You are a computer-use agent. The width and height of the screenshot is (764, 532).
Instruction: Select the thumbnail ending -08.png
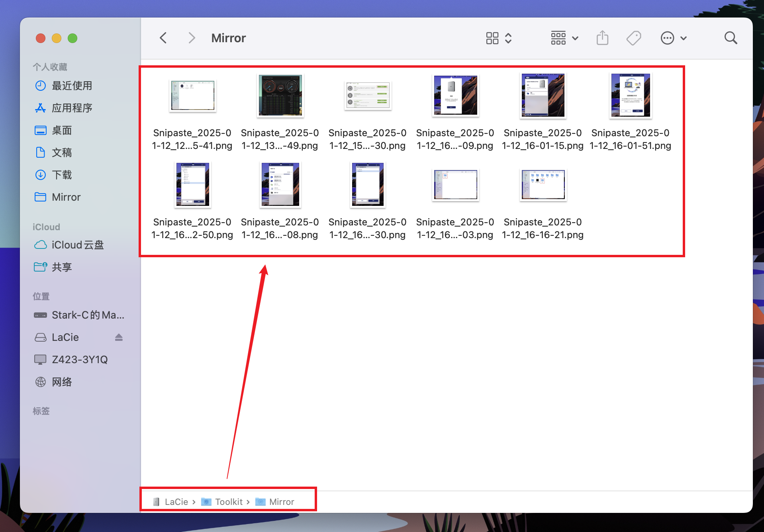tap(280, 185)
